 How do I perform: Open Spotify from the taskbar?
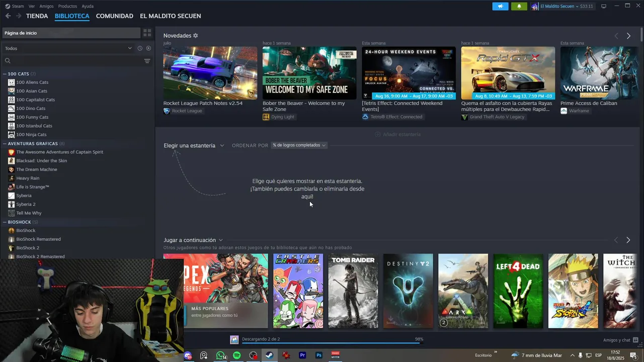click(x=236, y=355)
